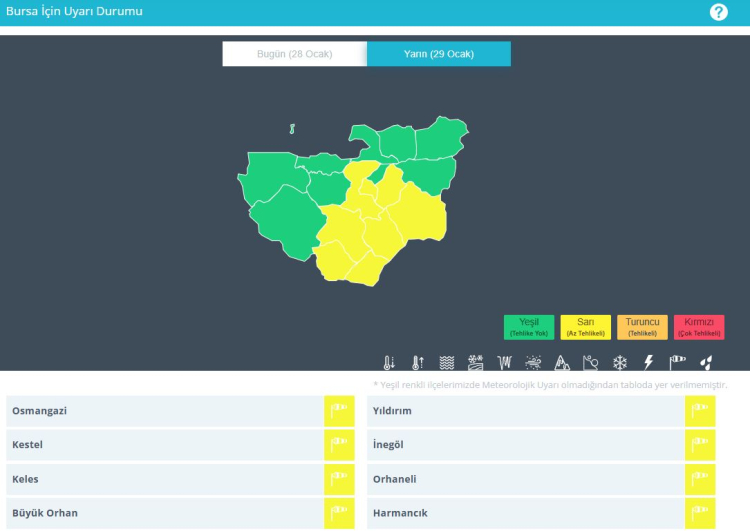Click the tiny green island on map
This screenshot has height=531, width=750.
(x=292, y=129)
